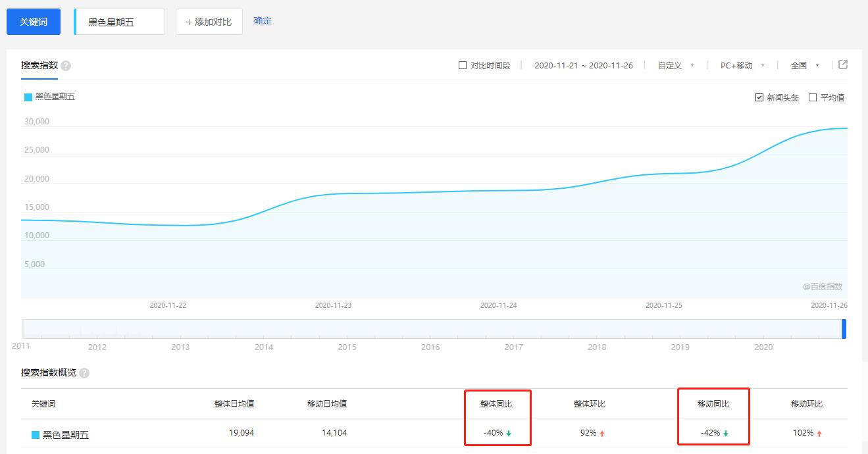Open the help icon beside 搜索指数
Image resolution: width=868 pixels, height=454 pixels.
[x=66, y=66]
